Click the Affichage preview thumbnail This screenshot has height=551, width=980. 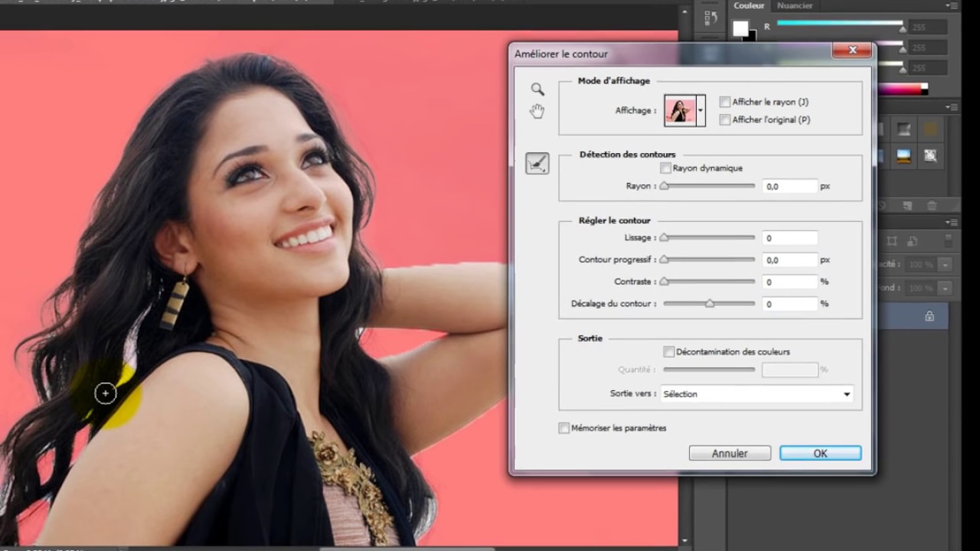click(680, 111)
